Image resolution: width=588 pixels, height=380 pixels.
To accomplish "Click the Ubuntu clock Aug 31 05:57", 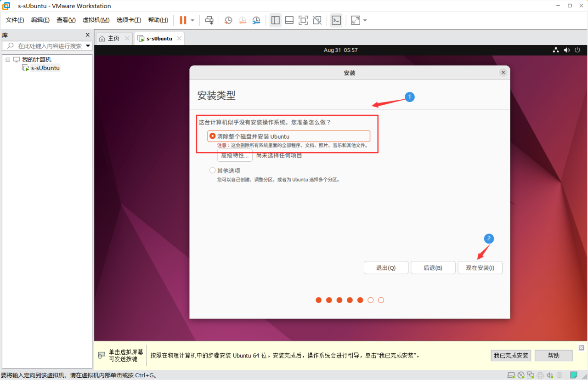I will pos(340,50).
